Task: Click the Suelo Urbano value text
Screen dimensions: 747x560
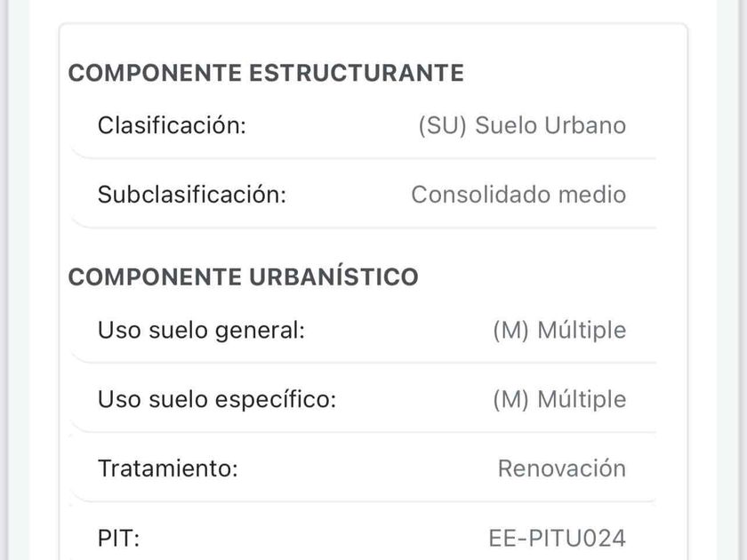Action: [550, 125]
